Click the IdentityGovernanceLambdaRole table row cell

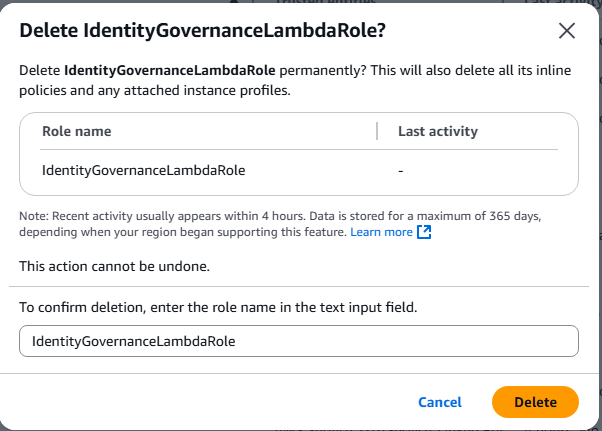[144, 170]
